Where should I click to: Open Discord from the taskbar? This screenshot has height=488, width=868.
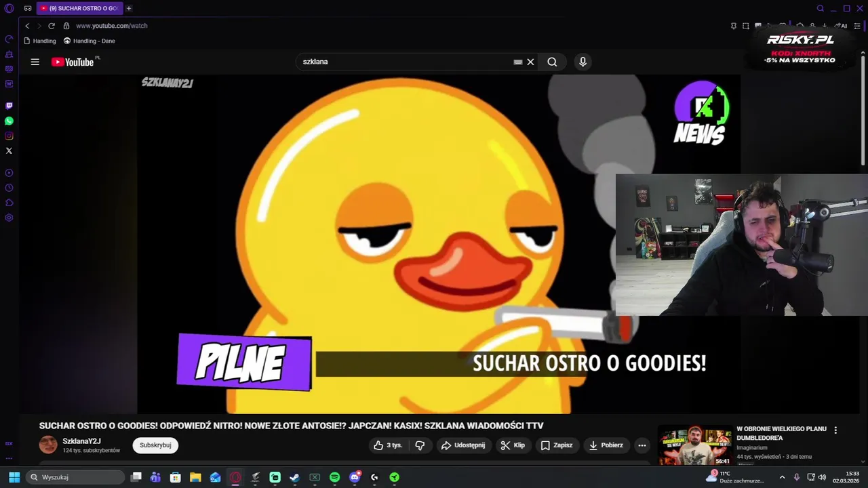355,477
